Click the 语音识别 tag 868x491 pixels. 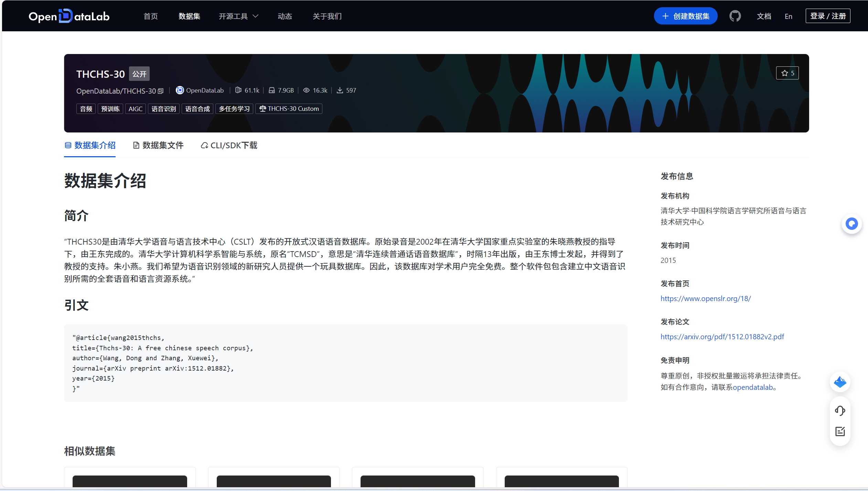click(x=163, y=109)
